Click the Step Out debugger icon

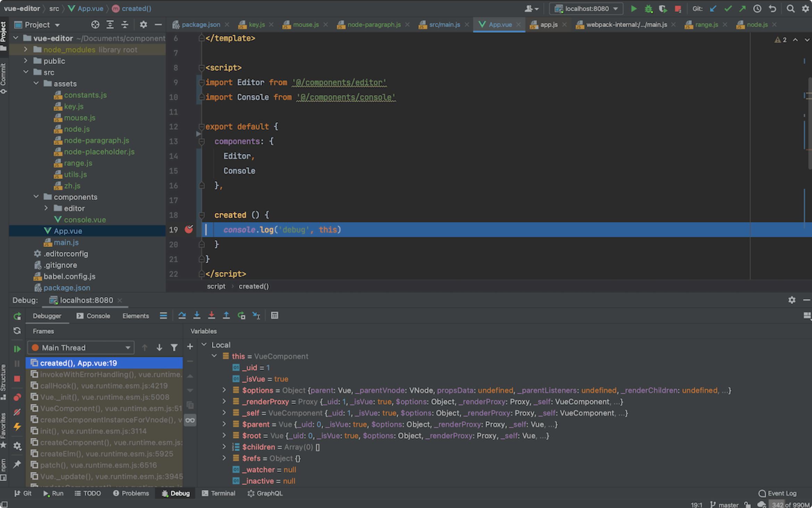pyautogui.click(x=226, y=315)
